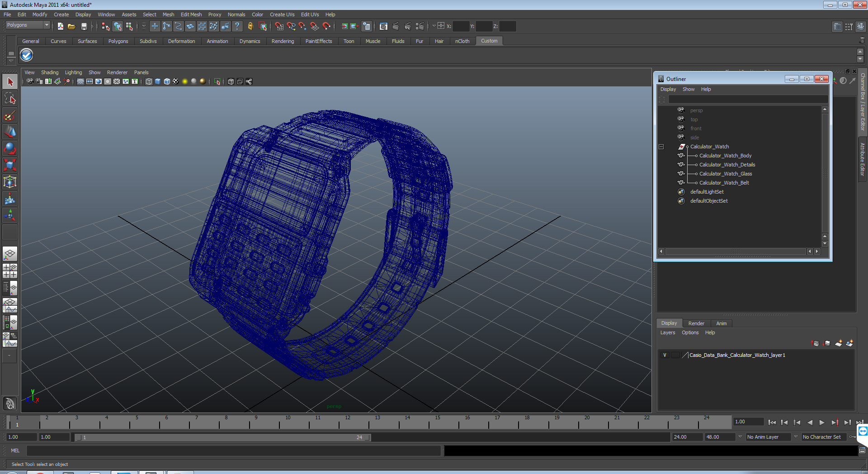The height and width of the screenshot is (474, 868).
Task: Activate the Lasso select tool
Action: point(10,99)
